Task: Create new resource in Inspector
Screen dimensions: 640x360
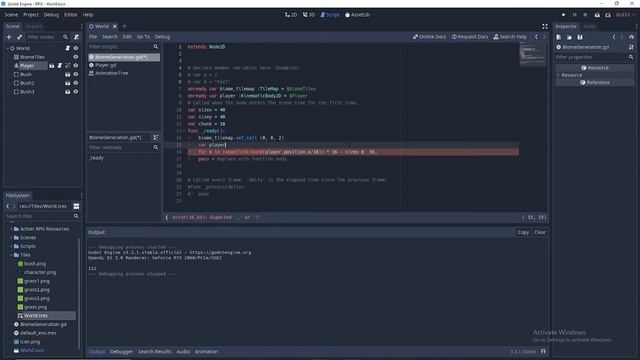Action: pyautogui.click(x=559, y=37)
